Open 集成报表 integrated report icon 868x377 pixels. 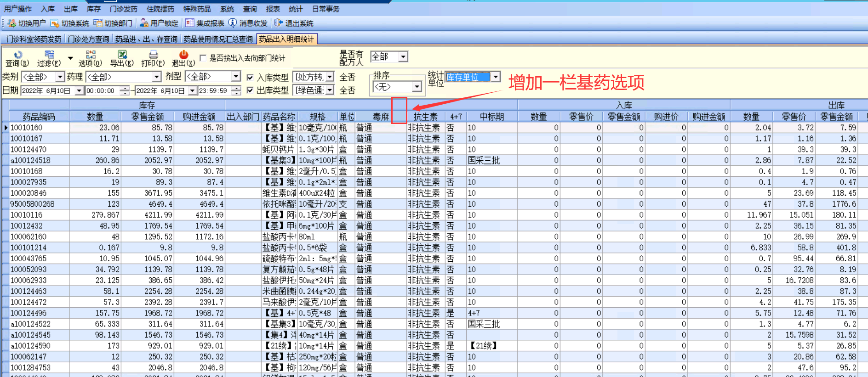190,23
